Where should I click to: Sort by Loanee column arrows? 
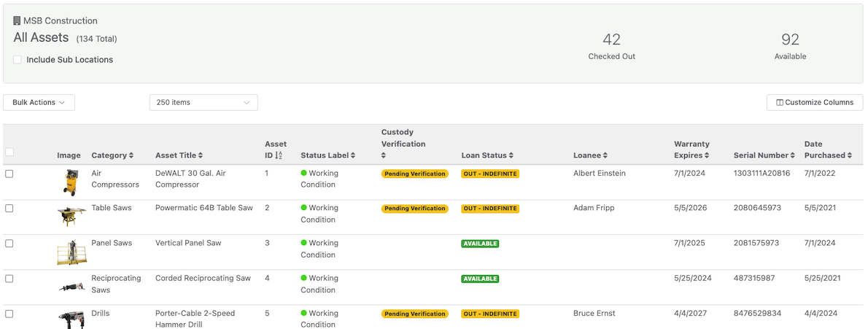605,155
